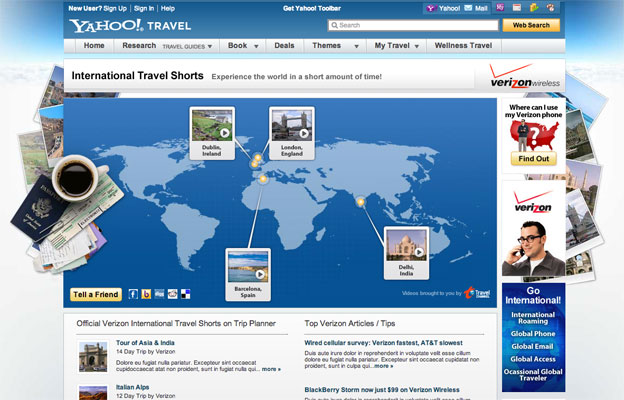This screenshot has height=400, width=624.
Task: Click the magnifier icon in the search box
Action: (334, 25)
